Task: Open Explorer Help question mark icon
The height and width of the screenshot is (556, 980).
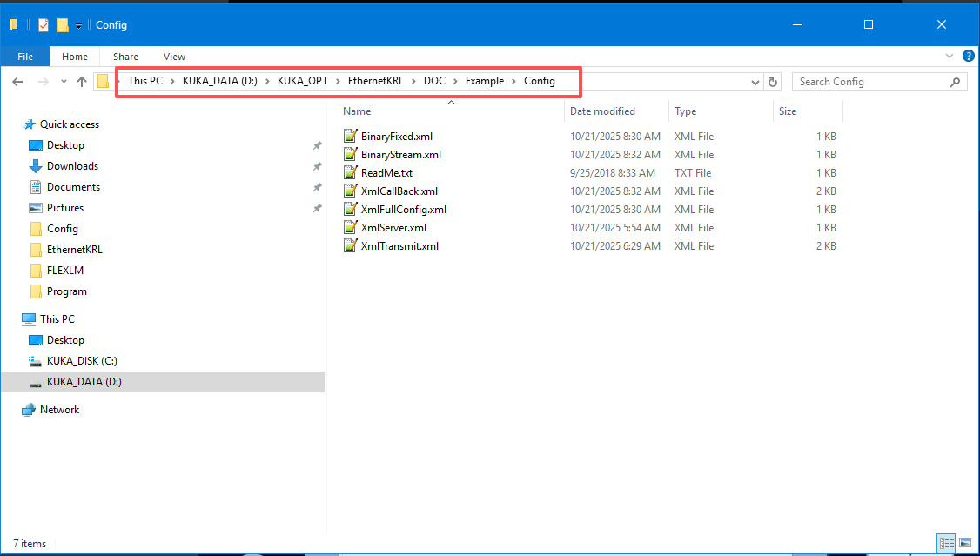Action: click(x=968, y=57)
